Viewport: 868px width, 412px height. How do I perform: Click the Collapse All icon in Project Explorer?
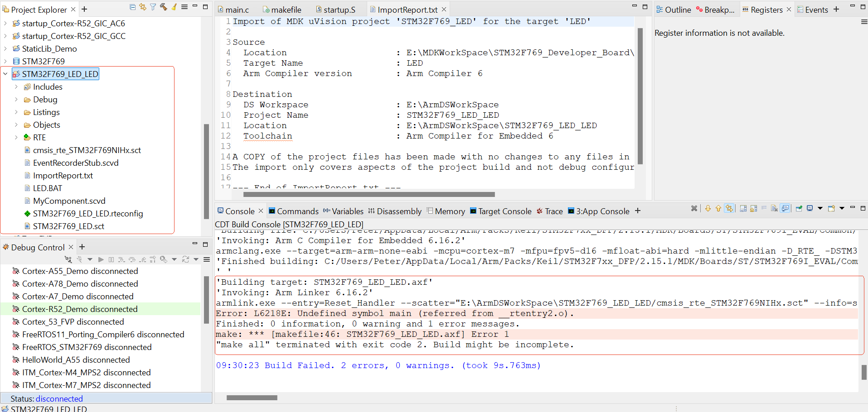(132, 7)
